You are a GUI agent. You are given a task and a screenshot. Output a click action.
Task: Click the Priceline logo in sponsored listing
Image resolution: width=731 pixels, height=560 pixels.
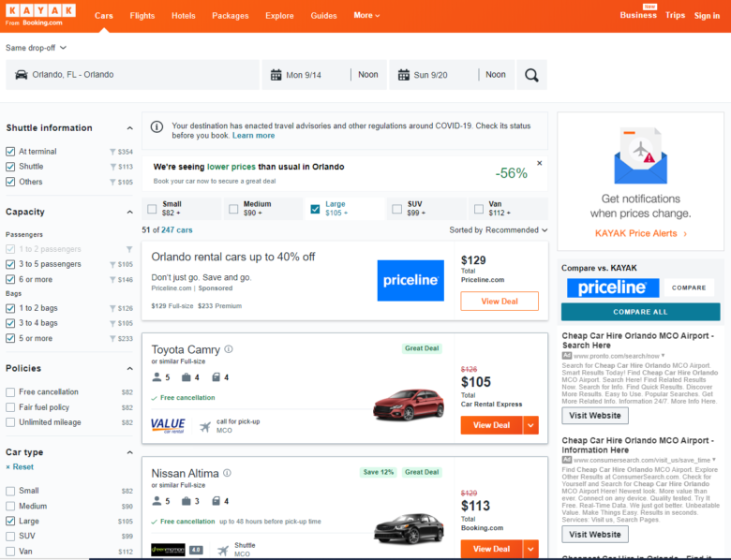[410, 280]
